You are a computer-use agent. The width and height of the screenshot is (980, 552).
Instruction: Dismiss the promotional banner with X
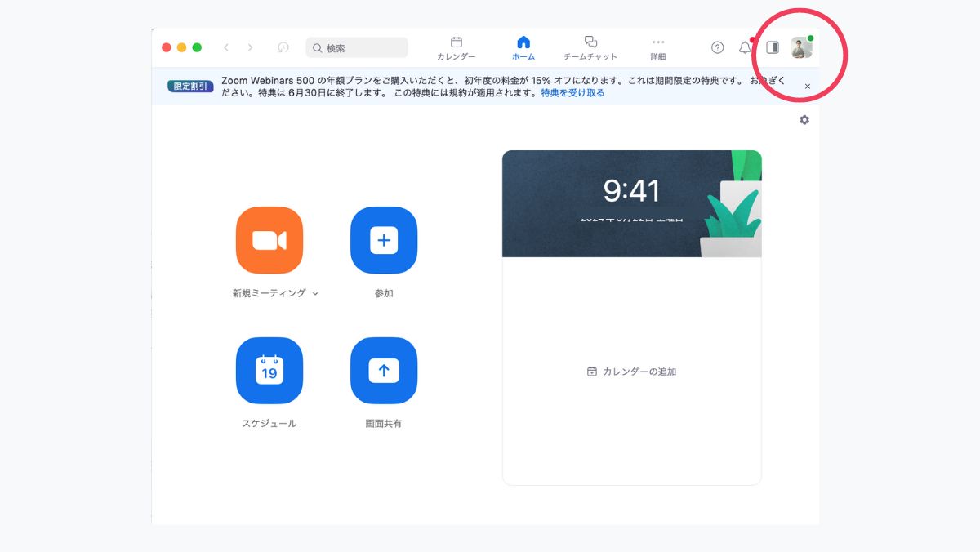808,87
